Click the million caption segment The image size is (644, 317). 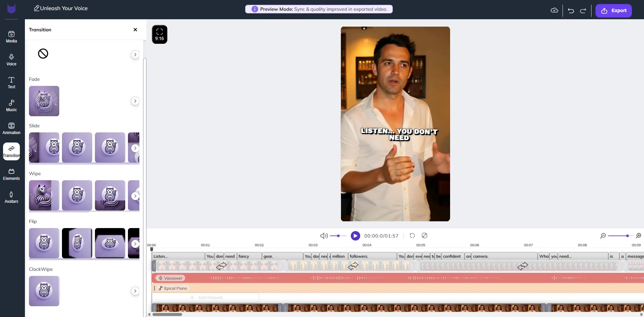pos(339,256)
